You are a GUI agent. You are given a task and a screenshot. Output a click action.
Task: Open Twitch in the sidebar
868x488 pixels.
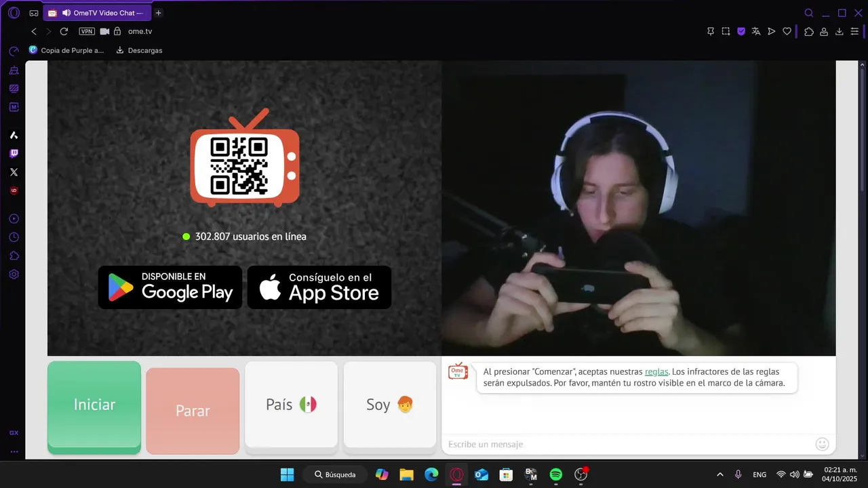click(14, 154)
